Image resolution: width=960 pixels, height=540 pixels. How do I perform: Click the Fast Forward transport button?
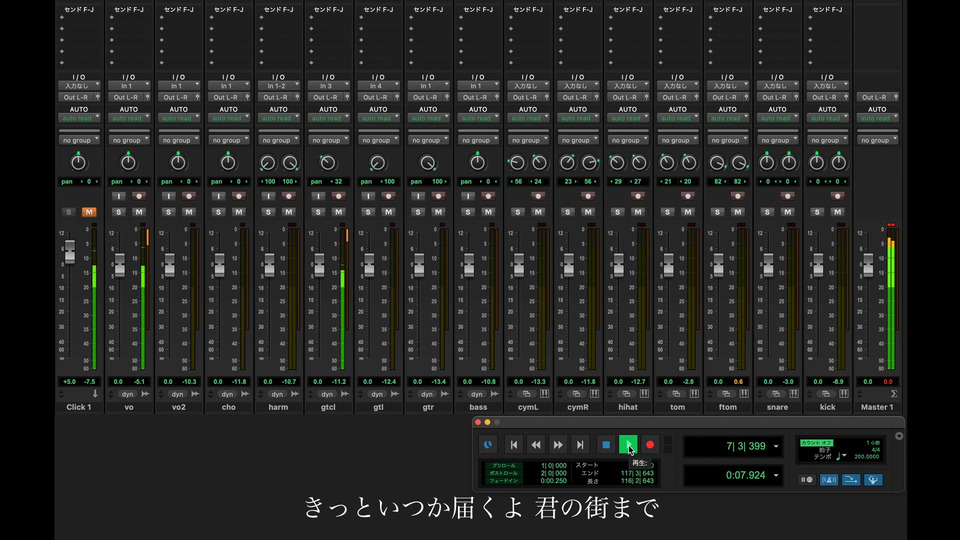coord(558,444)
